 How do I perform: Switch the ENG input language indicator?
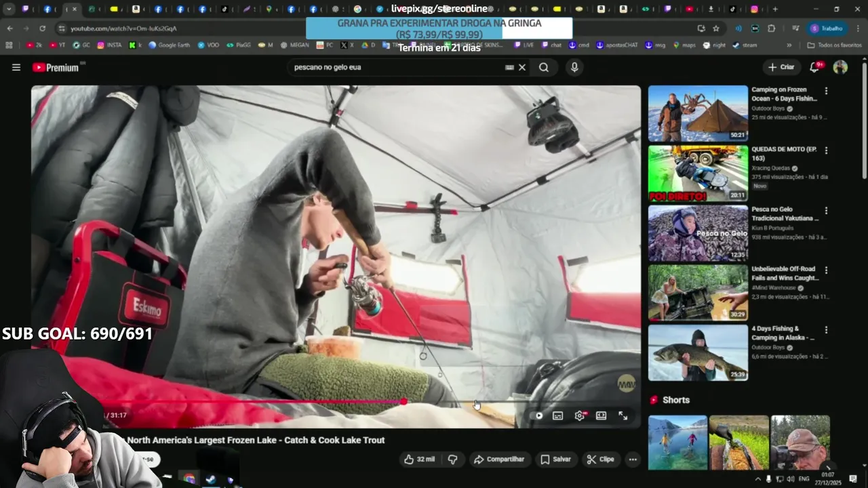tap(804, 479)
